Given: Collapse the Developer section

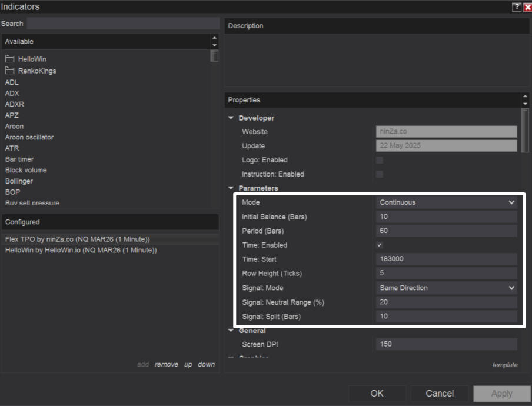Looking at the screenshot, I should 231,118.
